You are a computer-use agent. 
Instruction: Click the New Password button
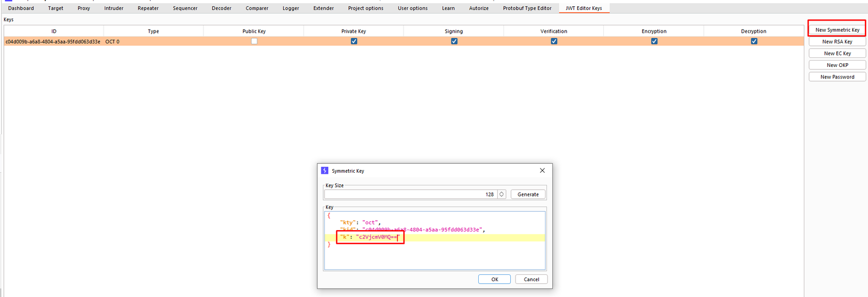click(x=837, y=77)
